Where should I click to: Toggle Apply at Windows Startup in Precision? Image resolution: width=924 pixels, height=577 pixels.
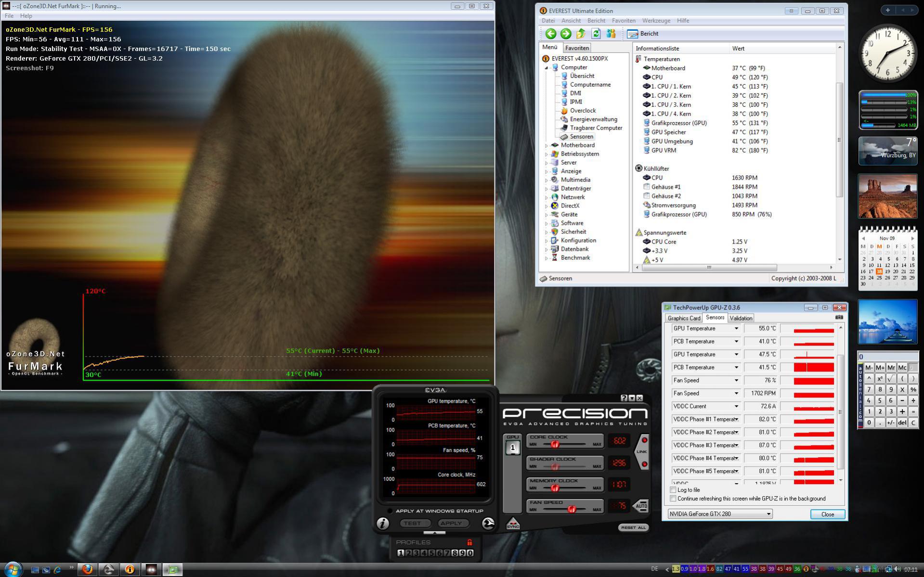point(390,511)
